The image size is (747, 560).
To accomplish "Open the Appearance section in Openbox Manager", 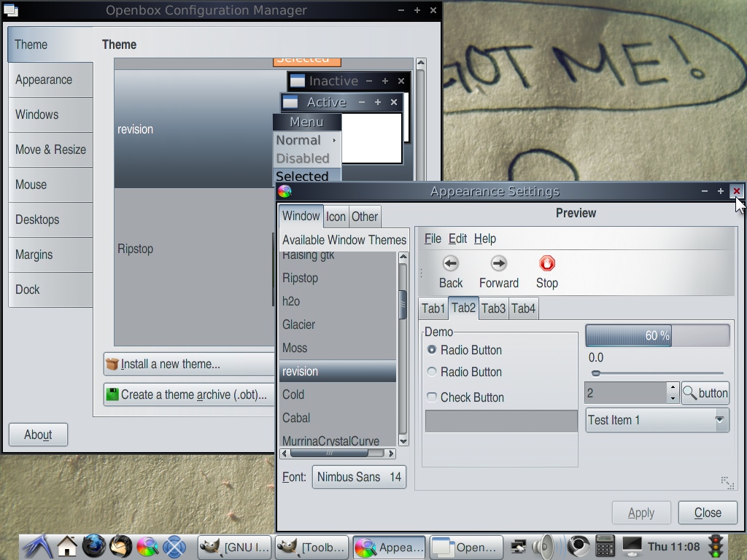I will tap(50, 79).
